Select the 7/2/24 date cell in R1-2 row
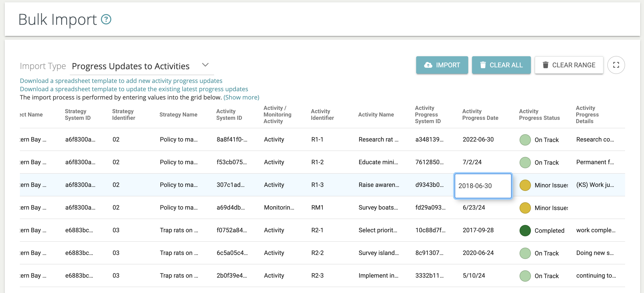The height and width of the screenshot is (293, 644). (x=472, y=162)
